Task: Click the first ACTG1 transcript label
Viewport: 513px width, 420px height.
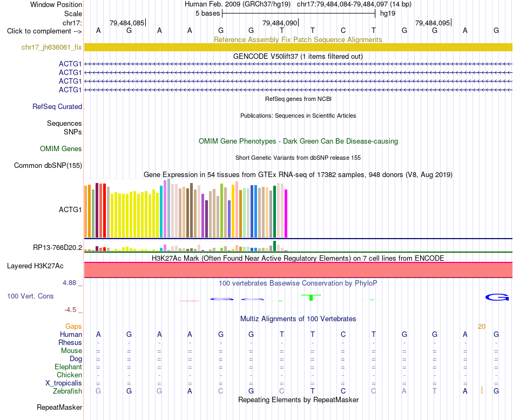Action: [70, 64]
